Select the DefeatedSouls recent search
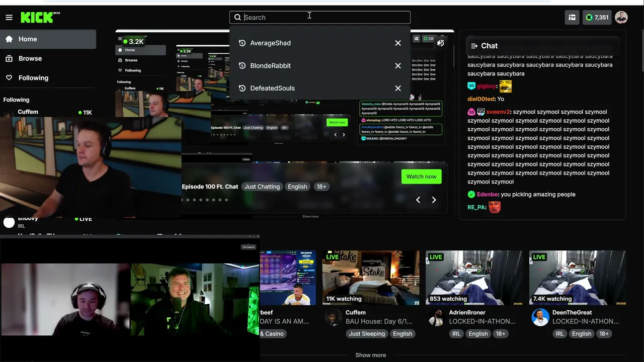The image size is (644, 362). (272, 88)
